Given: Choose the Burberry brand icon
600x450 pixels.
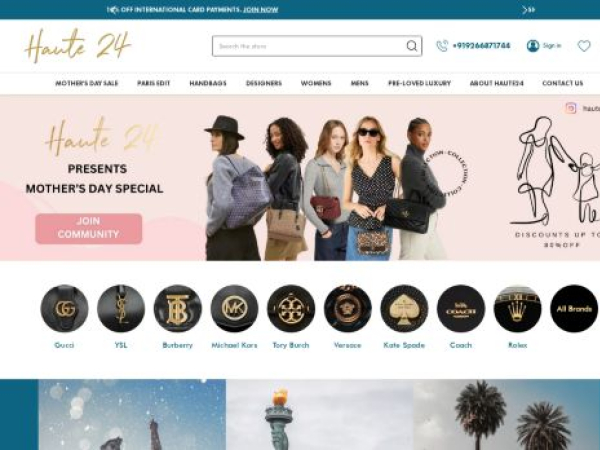Looking at the screenshot, I should click(178, 308).
